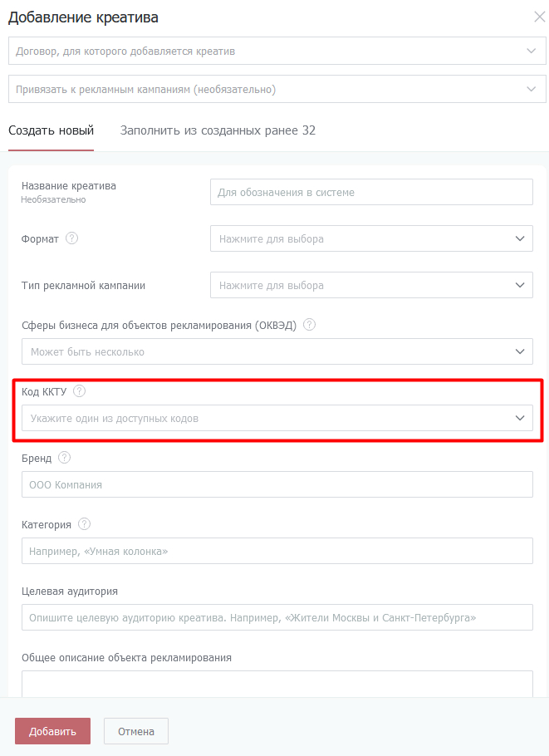Show the help hint for Категория
The height and width of the screenshot is (756, 549).
84,524
